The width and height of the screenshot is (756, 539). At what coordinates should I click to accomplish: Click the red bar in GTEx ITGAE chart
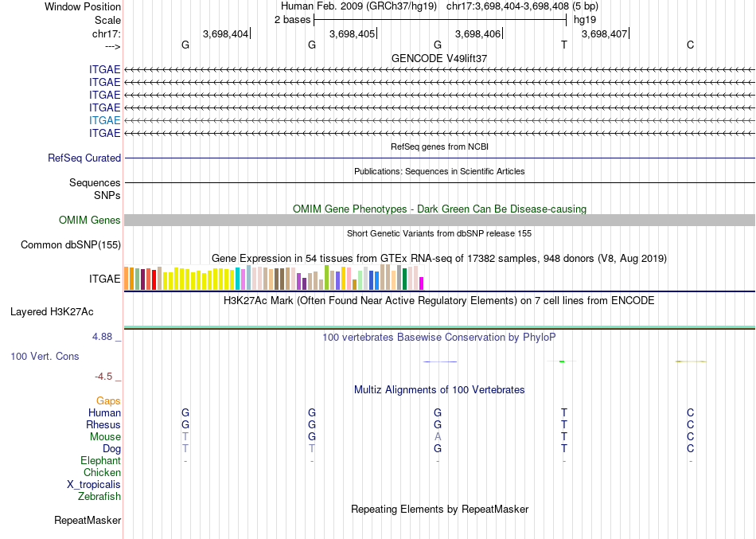(x=154, y=280)
